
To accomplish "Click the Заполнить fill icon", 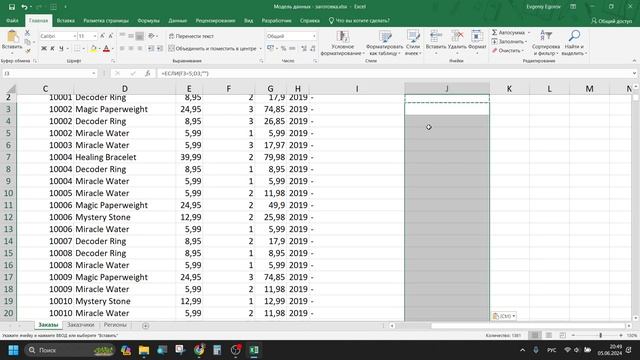I will click(494, 42).
